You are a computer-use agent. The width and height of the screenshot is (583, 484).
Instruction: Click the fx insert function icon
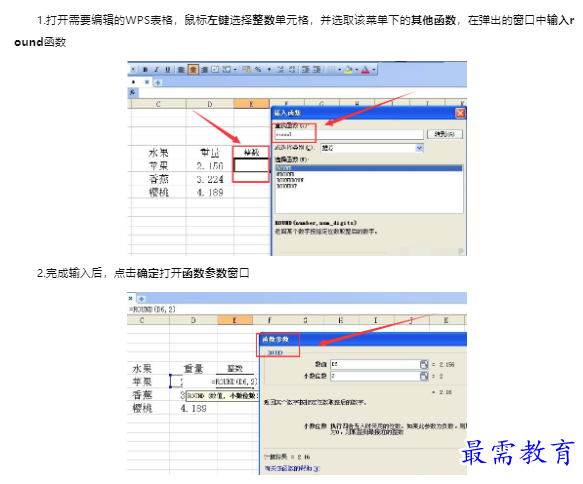click(133, 93)
